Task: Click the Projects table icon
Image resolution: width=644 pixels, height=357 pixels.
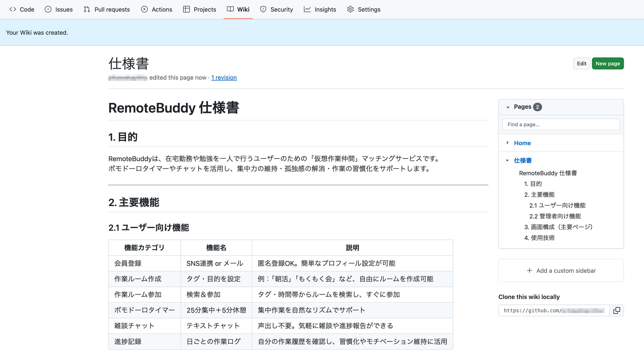Action: pyautogui.click(x=186, y=9)
